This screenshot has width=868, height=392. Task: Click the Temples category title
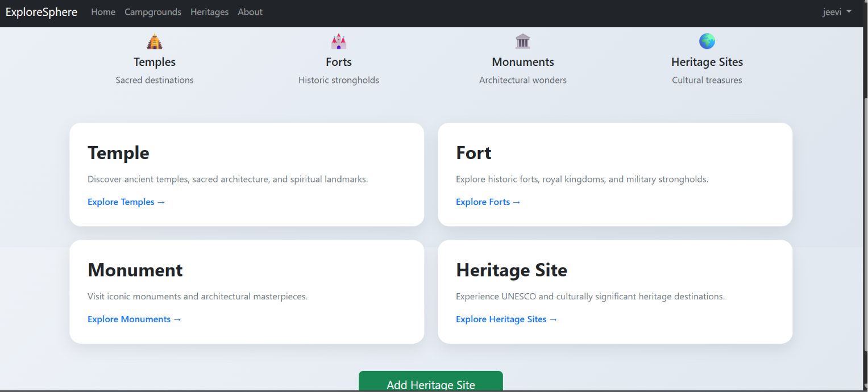[155, 62]
